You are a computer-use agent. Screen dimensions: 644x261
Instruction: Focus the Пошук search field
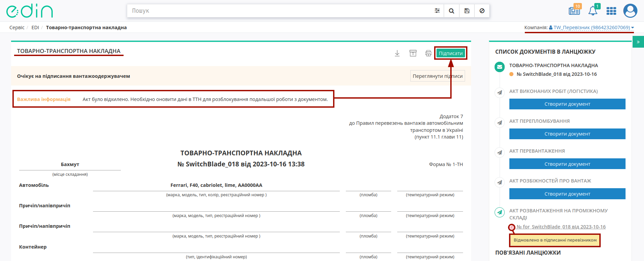click(x=279, y=11)
